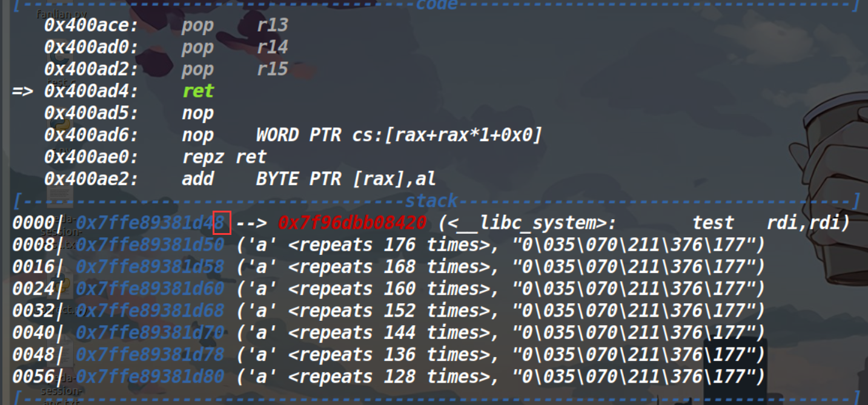The height and width of the screenshot is (405, 868).
Task: Click the 'repeats 168 times' text
Action: click(394, 267)
